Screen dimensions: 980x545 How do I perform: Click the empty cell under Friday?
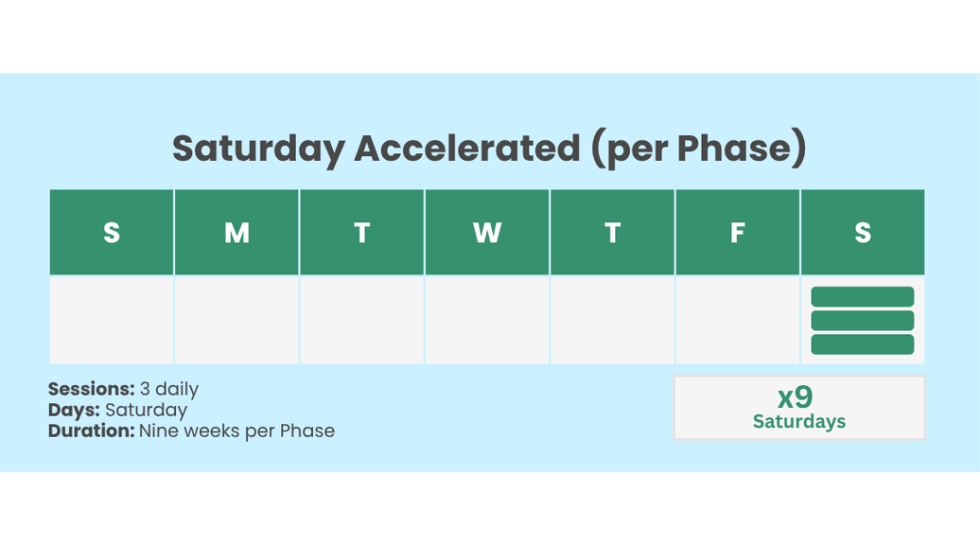click(x=737, y=320)
